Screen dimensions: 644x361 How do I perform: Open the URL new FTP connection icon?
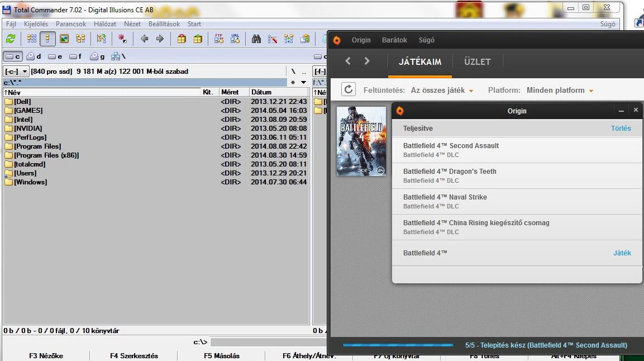pyautogui.click(x=235, y=39)
